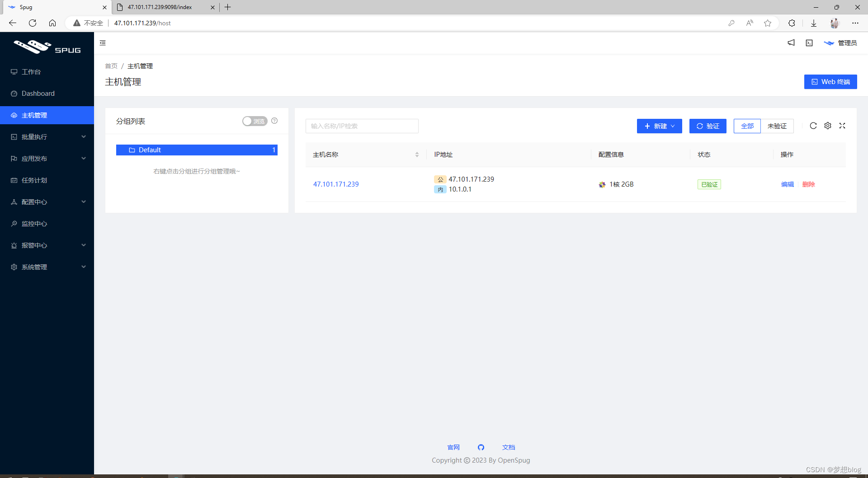Open the 官网 footer link
This screenshot has width=868, height=478.
pyautogui.click(x=453, y=447)
